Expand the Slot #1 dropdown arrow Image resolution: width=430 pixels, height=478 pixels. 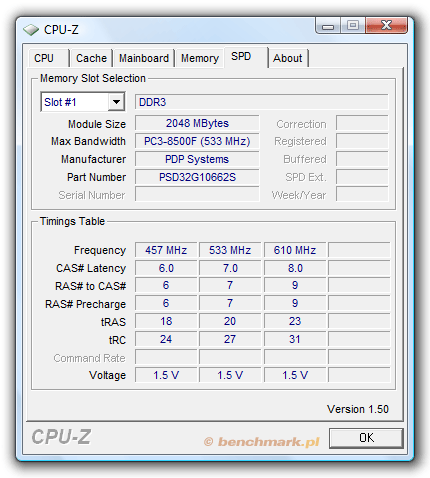click(x=116, y=102)
